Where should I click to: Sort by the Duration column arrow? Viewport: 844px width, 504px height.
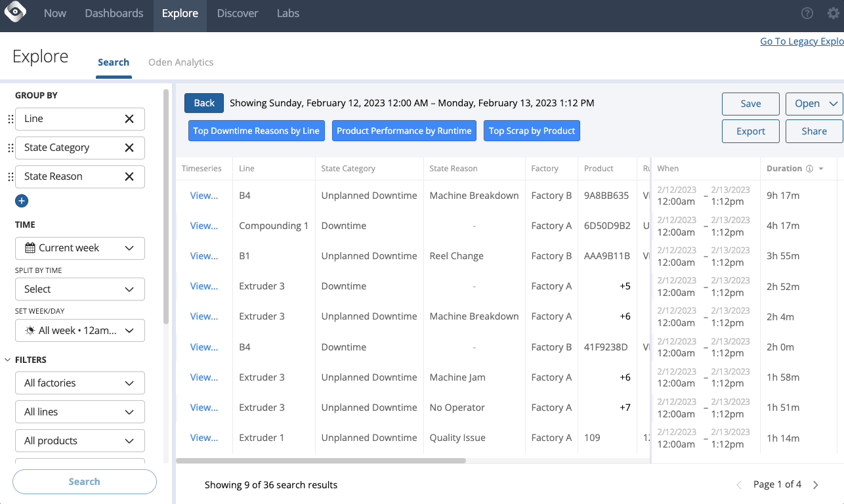821,169
